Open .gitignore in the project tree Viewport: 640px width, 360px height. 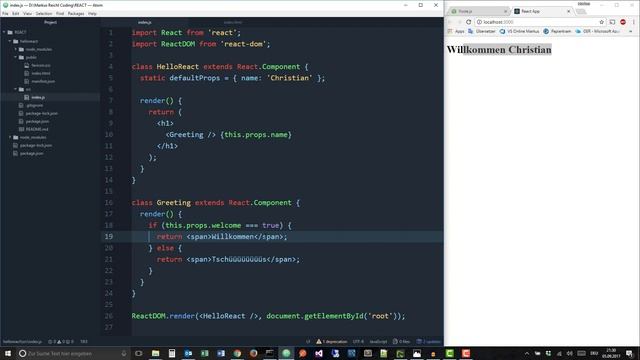point(34,105)
